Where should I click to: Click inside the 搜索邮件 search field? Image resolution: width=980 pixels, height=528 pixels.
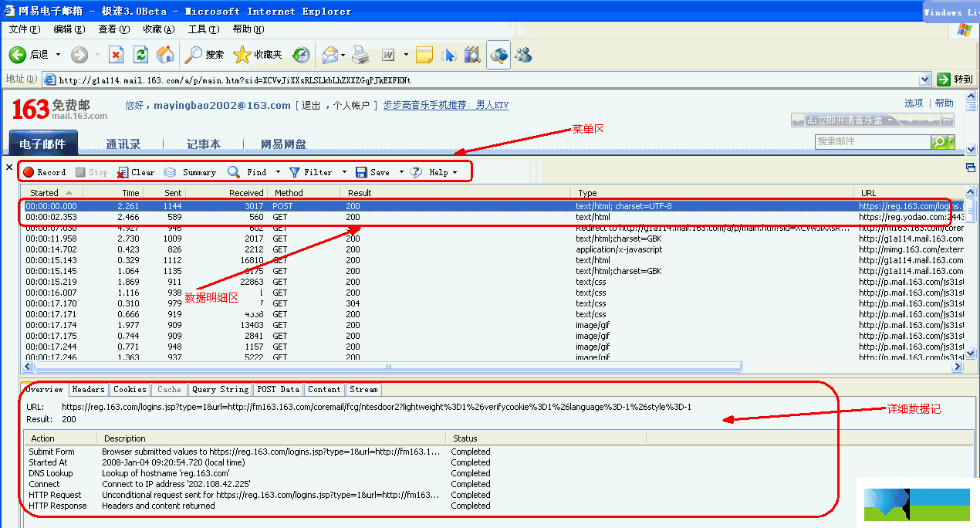click(x=873, y=142)
